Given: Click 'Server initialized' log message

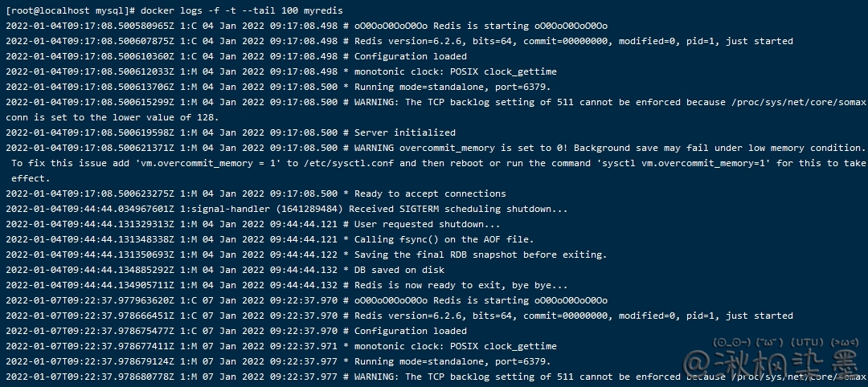Looking at the screenshot, I should click(404, 132).
